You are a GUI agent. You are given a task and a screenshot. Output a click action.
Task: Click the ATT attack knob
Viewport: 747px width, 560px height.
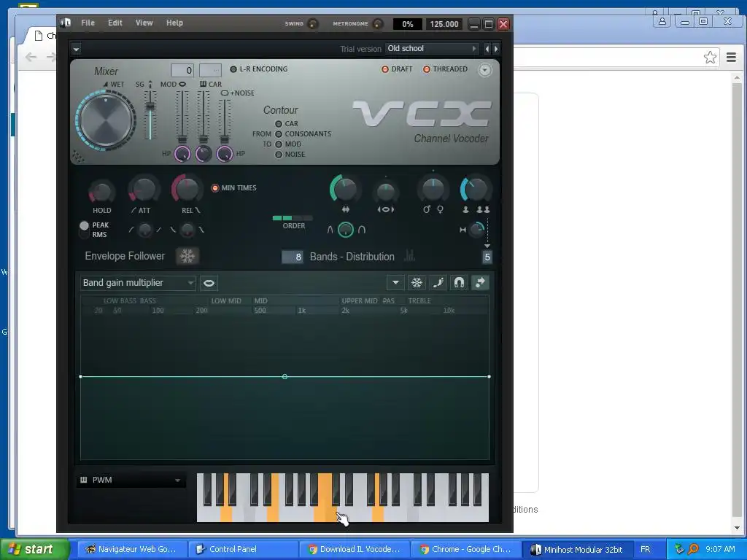(144, 190)
